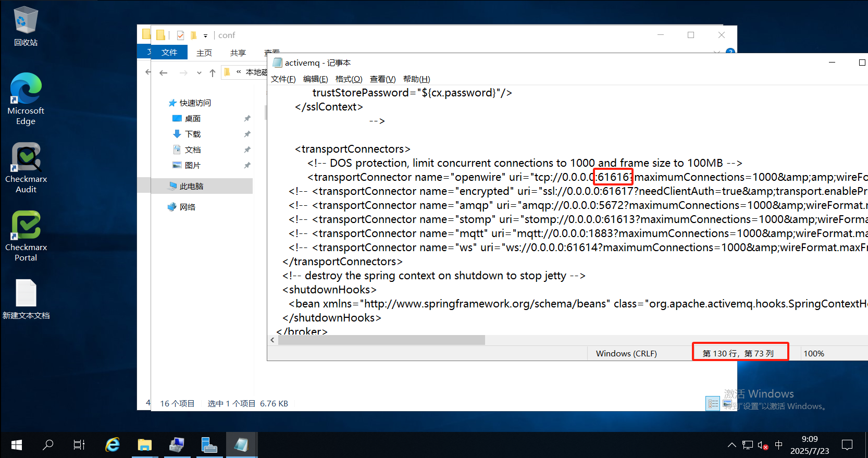This screenshot has height=458, width=868.
Task: Open the 查看(V) menu in Notepad
Action: point(382,79)
